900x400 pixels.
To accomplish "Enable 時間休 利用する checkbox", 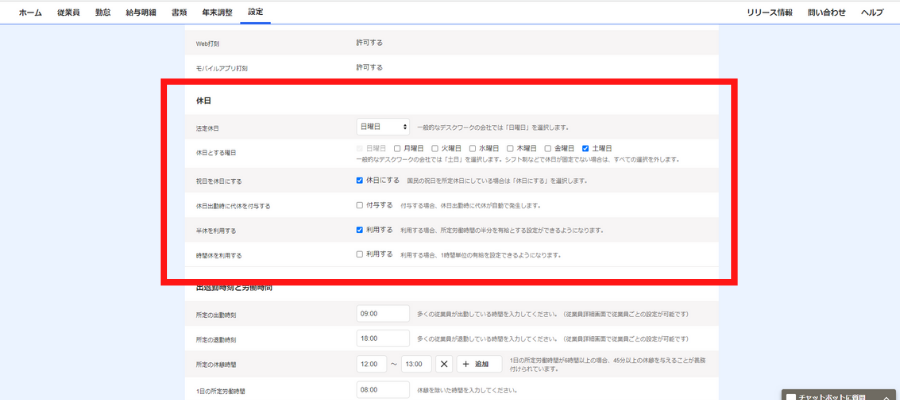I will tap(360, 254).
